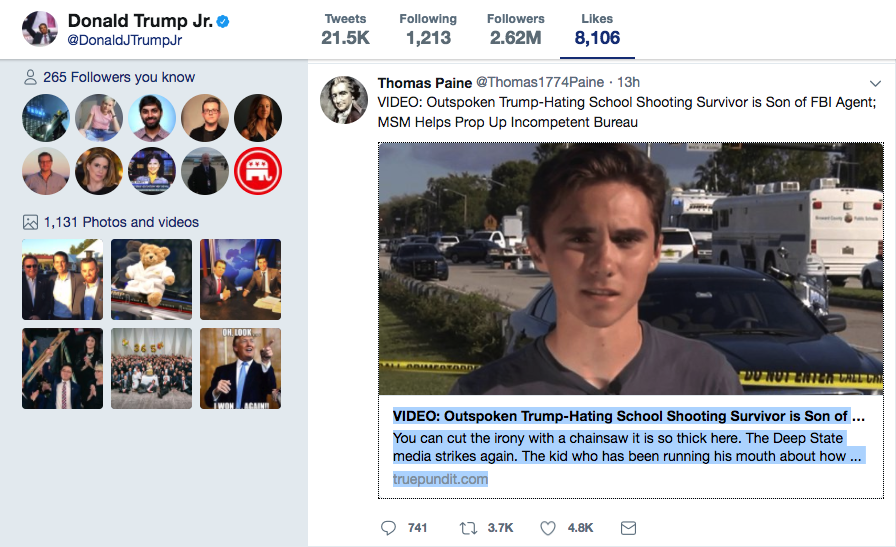Viewport: 896px width, 547px height.
Task: Open the Followers 2.62M tab
Action: [x=515, y=30]
